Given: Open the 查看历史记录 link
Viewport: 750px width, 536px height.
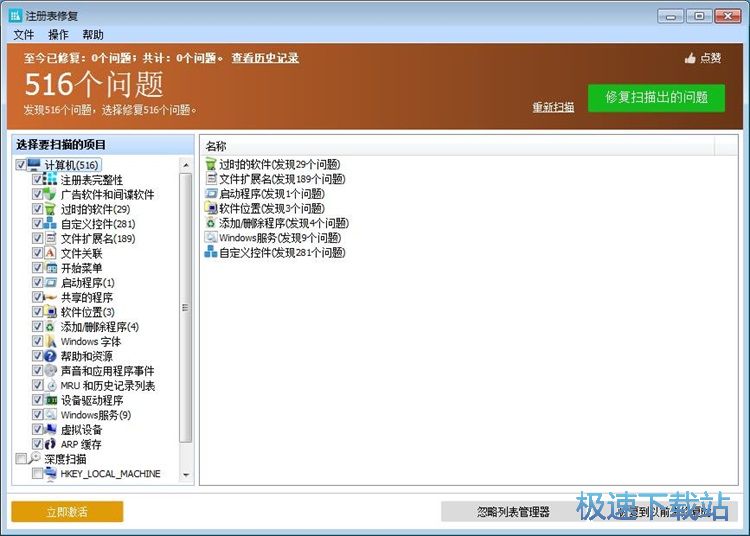Looking at the screenshot, I should point(265,58).
